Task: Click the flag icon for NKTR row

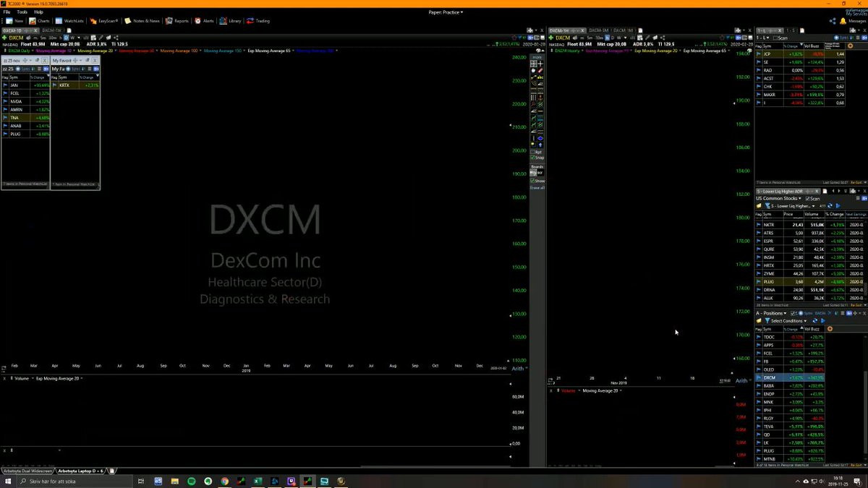Action: point(759,225)
